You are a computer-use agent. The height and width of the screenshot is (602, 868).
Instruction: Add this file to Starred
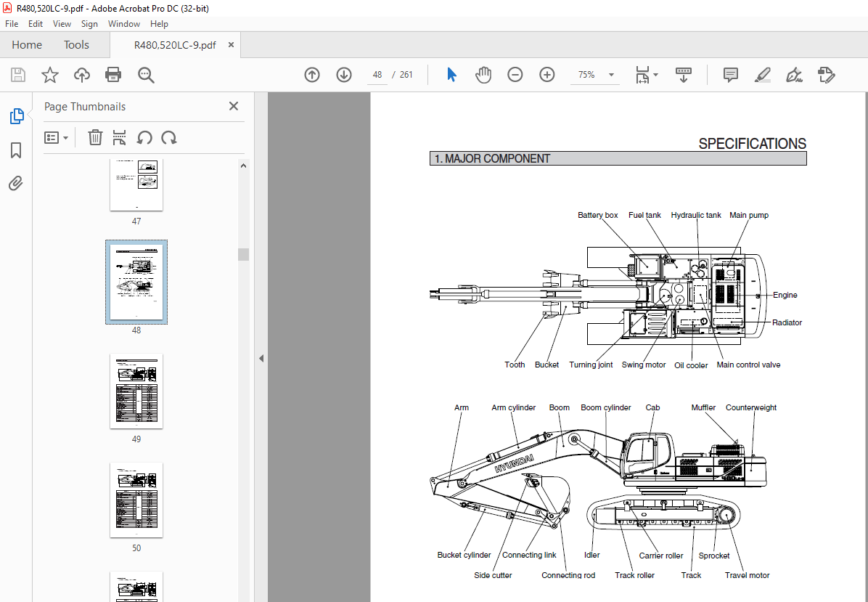(50, 75)
